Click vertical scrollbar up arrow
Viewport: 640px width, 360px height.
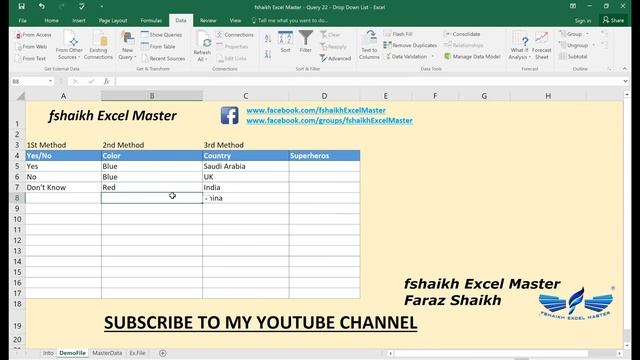coord(627,95)
